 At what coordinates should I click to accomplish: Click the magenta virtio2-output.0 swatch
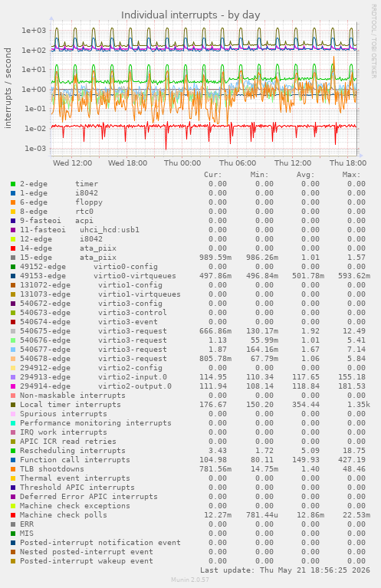coord(13,386)
